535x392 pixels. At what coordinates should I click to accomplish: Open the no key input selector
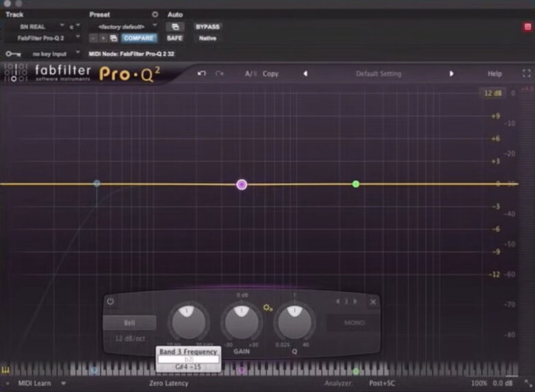click(55, 54)
